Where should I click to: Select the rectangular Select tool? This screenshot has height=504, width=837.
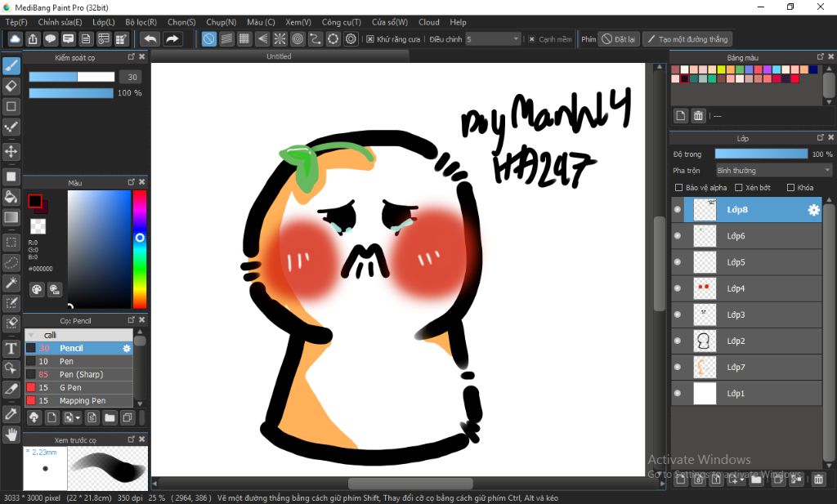(11, 242)
